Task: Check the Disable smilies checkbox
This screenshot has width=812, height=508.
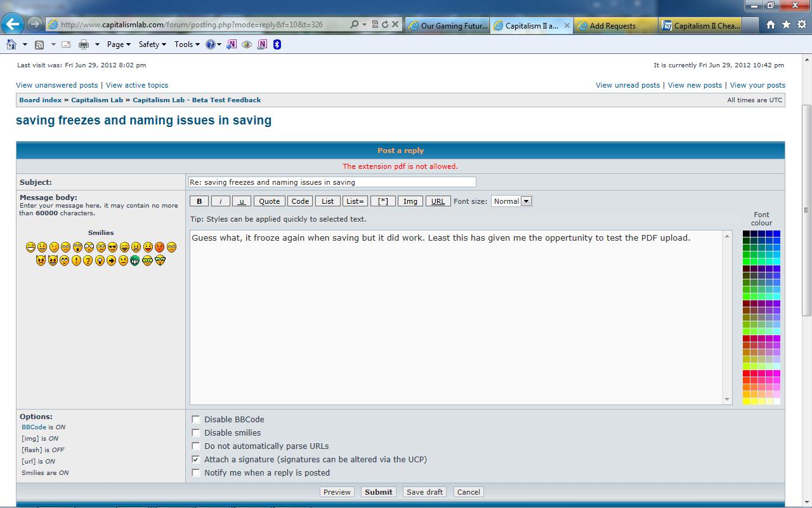Action: coord(196,432)
